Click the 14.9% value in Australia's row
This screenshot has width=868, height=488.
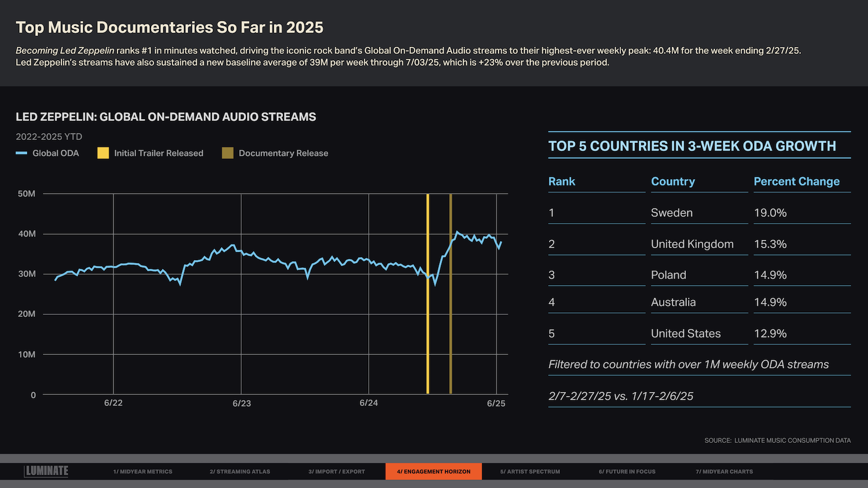pos(770,302)
